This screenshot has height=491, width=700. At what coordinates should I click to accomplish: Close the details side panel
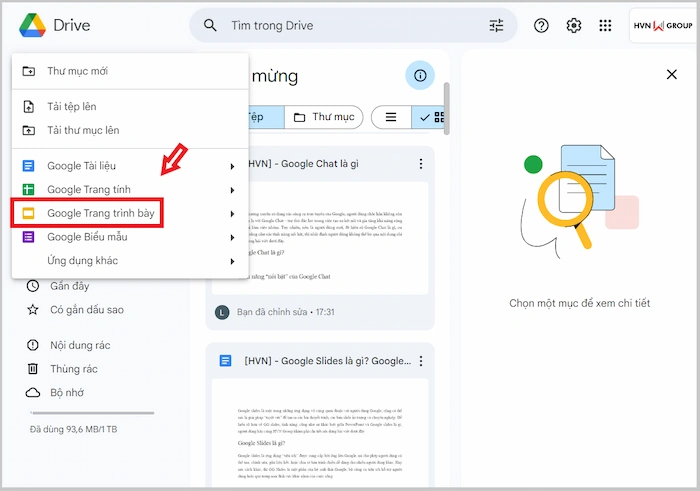point(671,74)
